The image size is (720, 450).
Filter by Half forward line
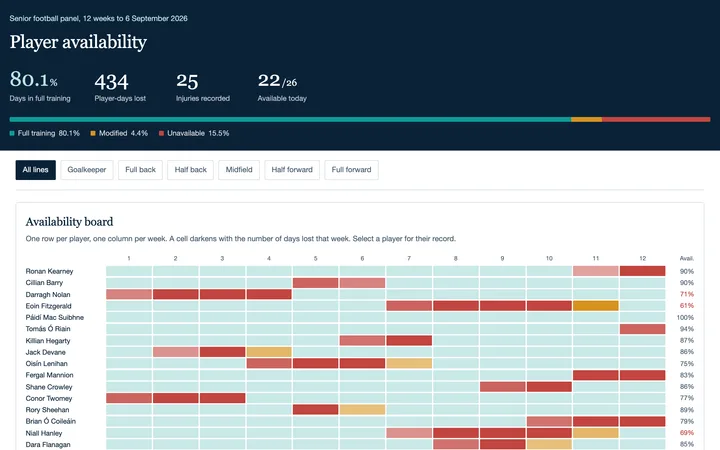(292, 170)
